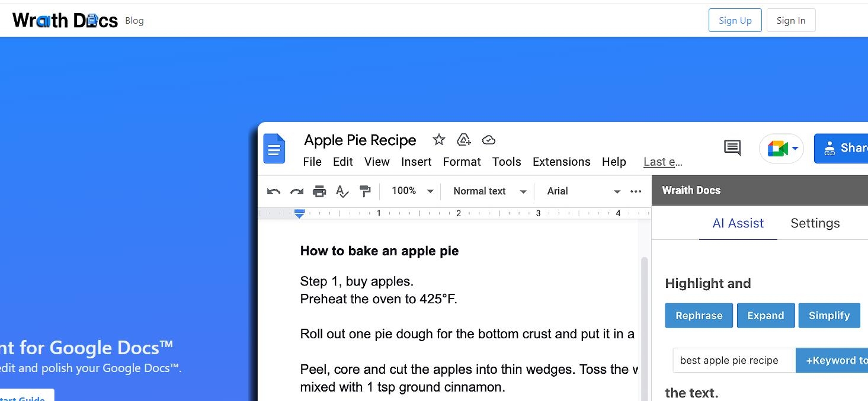This screenshot has width=868, height=401.
Task: Open the comment history icon
Action: tap(732, 148)
